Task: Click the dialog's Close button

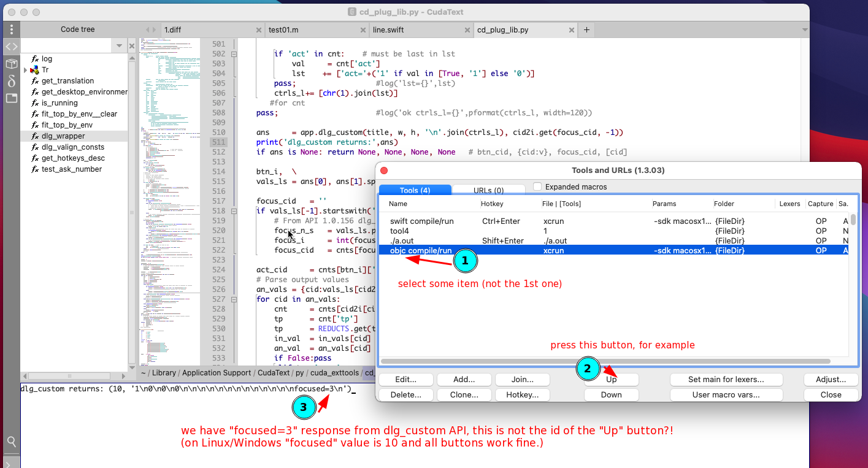Action: click(x=831, y=395)
